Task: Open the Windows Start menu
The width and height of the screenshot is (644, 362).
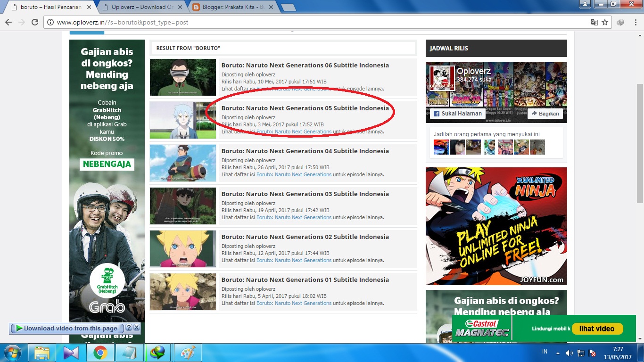Action: 13,353
